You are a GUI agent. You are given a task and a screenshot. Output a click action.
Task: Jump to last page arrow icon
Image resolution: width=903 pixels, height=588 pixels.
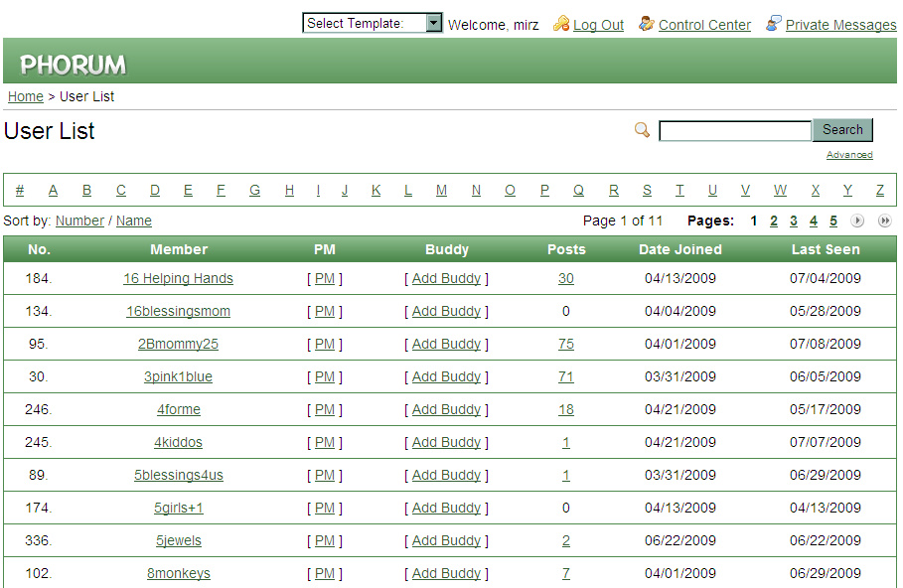click(x=884, y=221)
